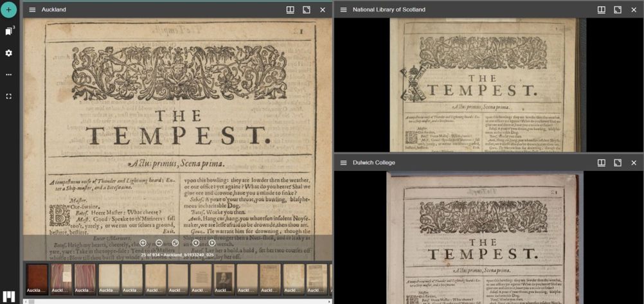Open the Auckland window hamburger menu
The width and height of the screenshot is (644, 304).
click(32, 10)
